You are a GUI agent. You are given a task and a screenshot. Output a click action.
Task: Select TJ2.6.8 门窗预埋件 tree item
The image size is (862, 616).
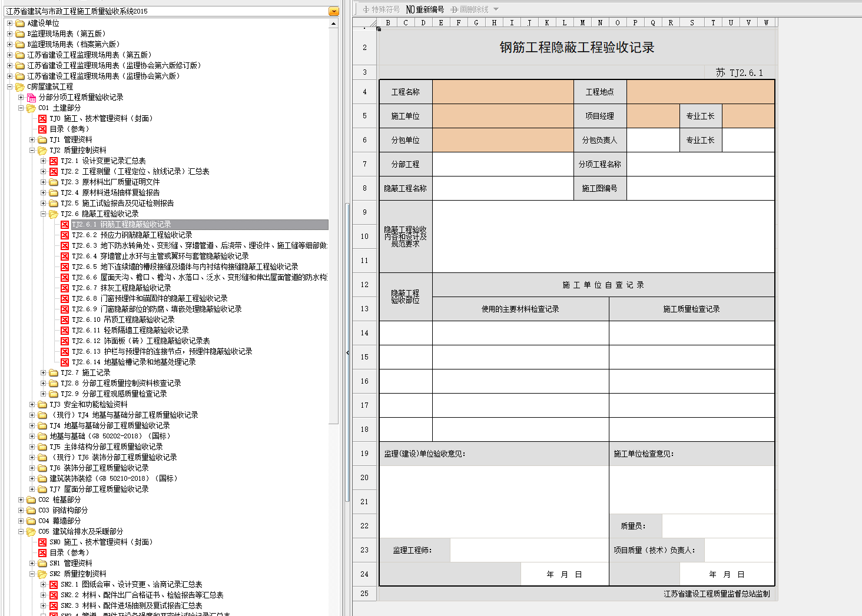click(x=150, y=299)
